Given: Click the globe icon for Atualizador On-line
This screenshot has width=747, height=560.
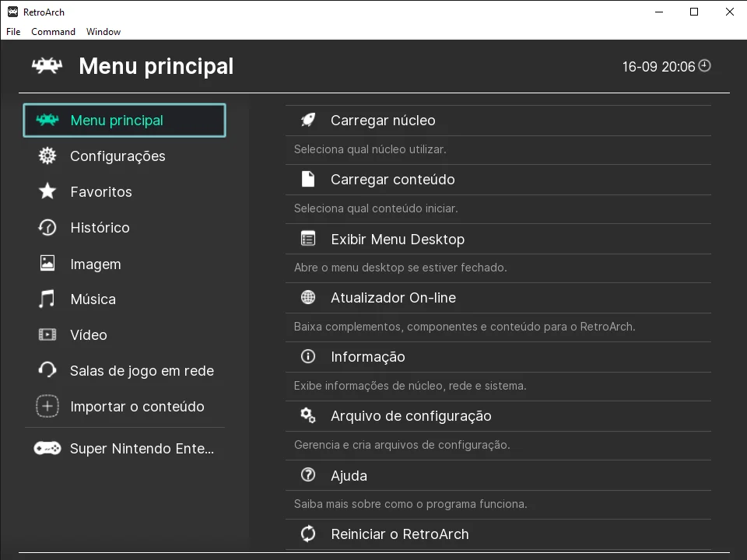Looking at the screenshot, I should 308,298.
